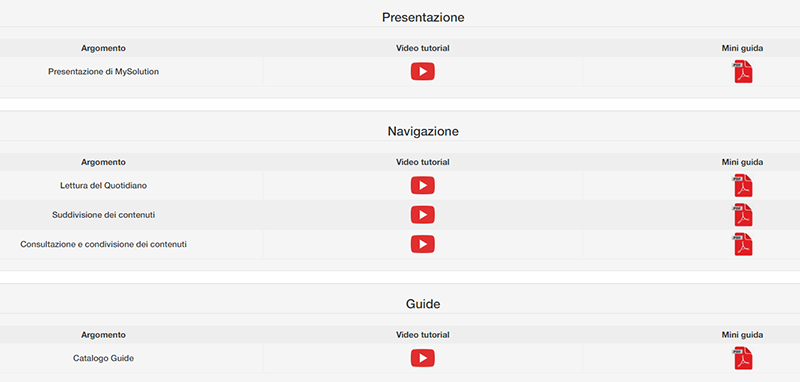The width and height of the screenshot is (800, 382).
Task: Play video tutorial for Presentazione di MySolution
Action: coord(422,71)
